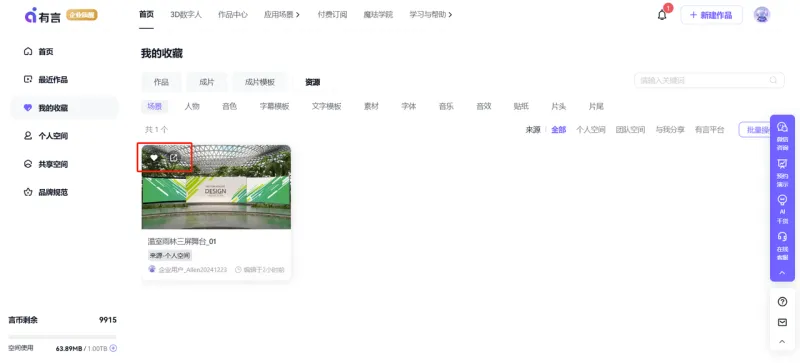Click the 企业用户_Allen20241223 author name

click(x=192, y=270)
